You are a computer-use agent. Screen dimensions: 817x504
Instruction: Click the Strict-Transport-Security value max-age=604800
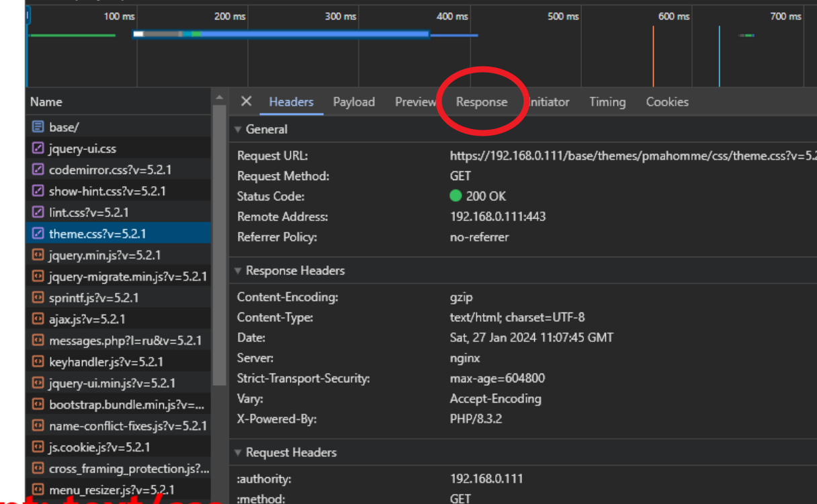pos(497,378)
